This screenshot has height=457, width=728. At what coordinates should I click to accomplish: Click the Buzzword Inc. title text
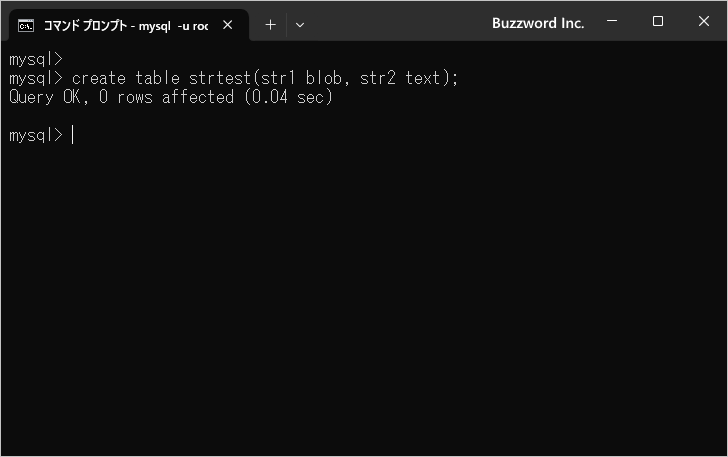coord(538,22)
